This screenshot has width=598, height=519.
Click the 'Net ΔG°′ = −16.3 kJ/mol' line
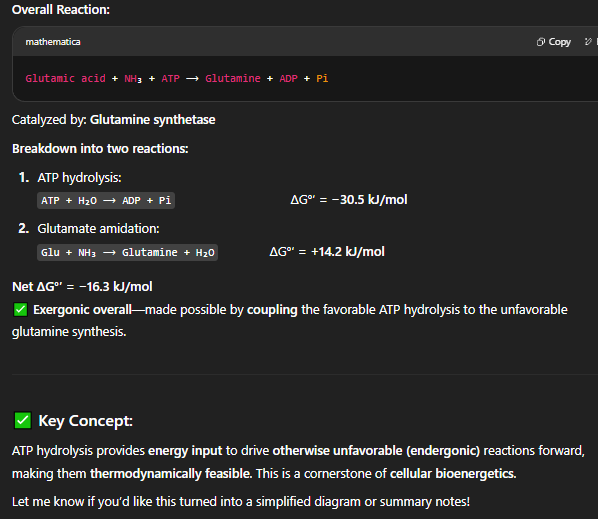click(x=82, y=287)
